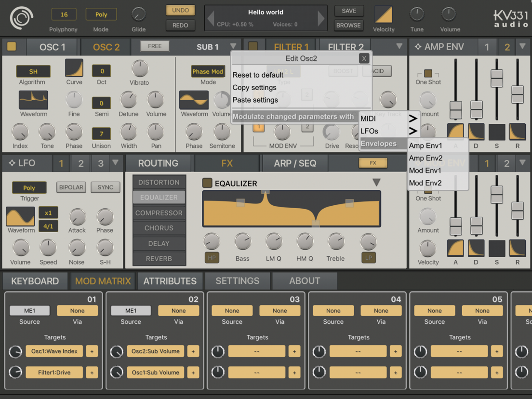Click the UNDO button

180,10
